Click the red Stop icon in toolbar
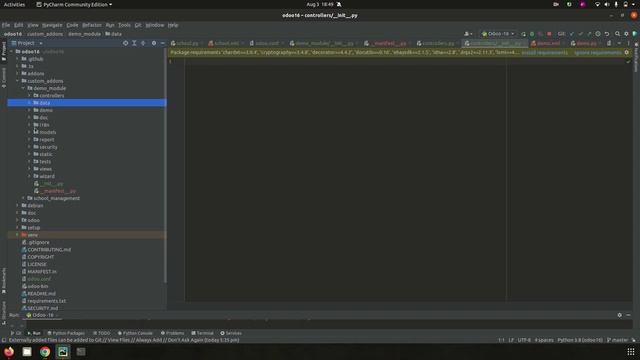The image size is (640, 360). [x=549, y=34]
